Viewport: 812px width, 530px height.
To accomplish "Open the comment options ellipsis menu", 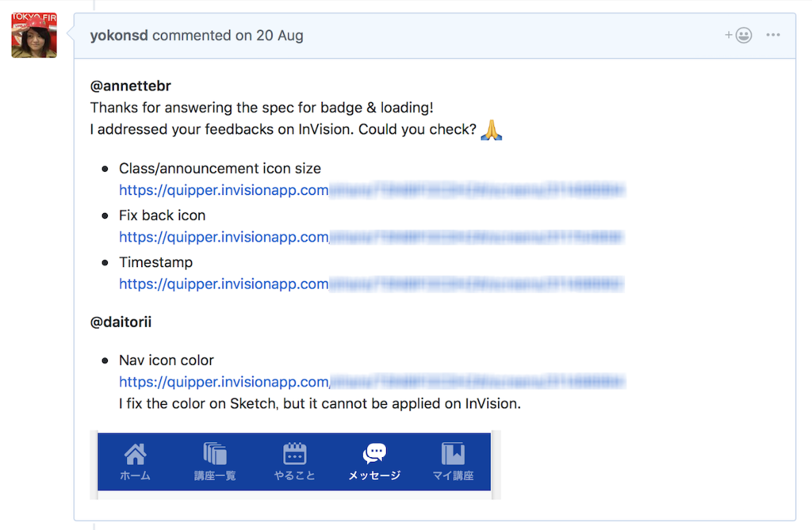I will pos(773,36).
